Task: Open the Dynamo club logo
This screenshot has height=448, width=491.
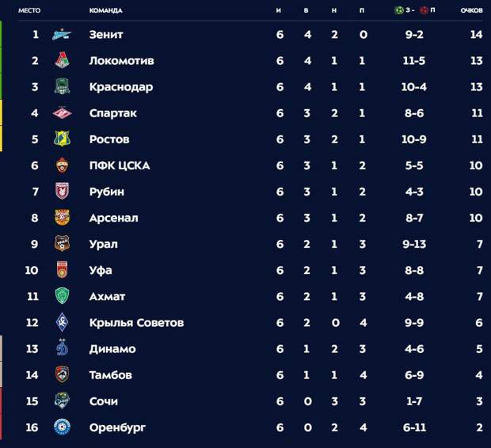Action: 62,348
